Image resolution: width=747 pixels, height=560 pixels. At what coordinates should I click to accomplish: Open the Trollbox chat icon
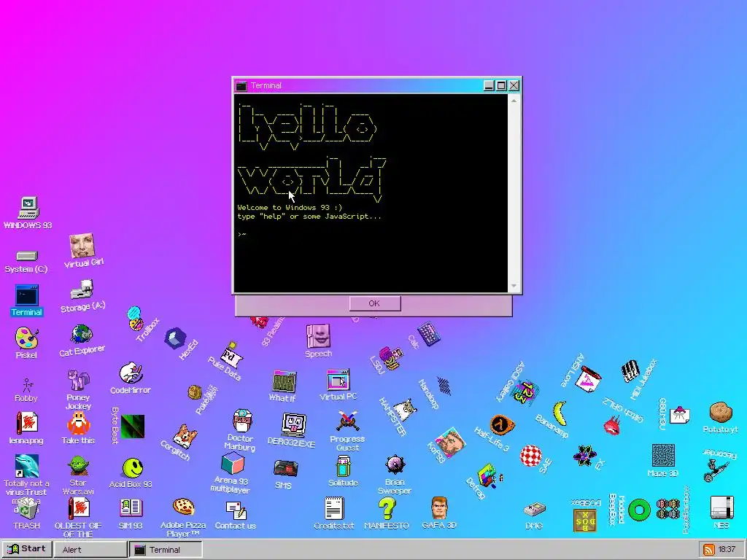click(x=135, y=318)
